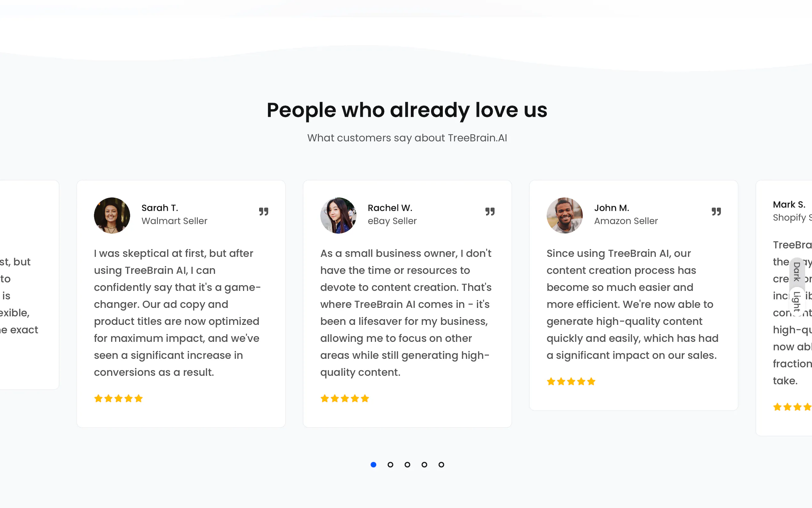The height and width of the screenshot is (508, 812).
Task: Go to the second testimonial slide dot
Action: [x=390, y=465]
